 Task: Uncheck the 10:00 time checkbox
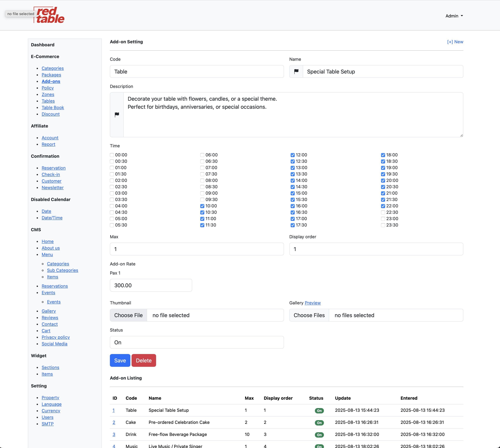202,206
